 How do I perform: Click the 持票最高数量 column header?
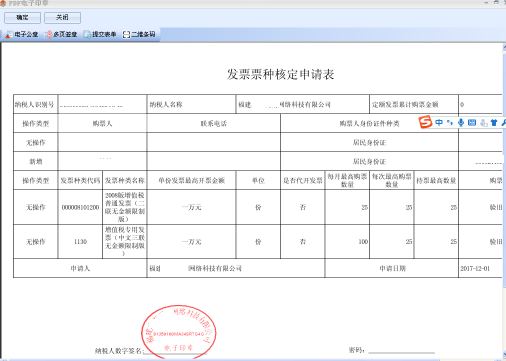click(436, 180)
